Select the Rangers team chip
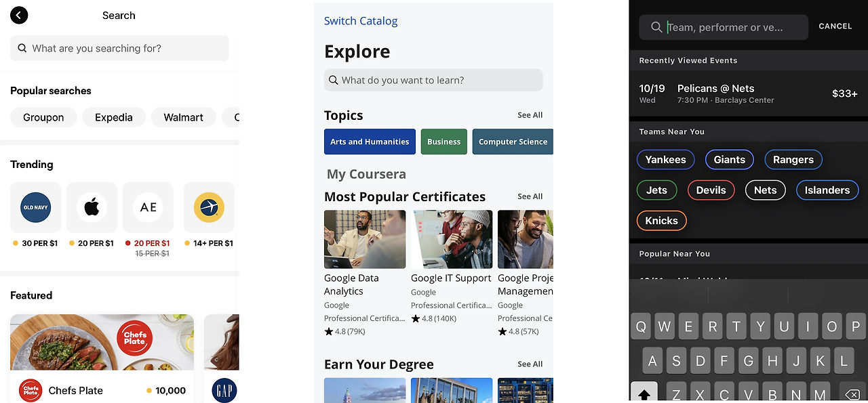Screen dimensions: 868x403 click(793, 160)
